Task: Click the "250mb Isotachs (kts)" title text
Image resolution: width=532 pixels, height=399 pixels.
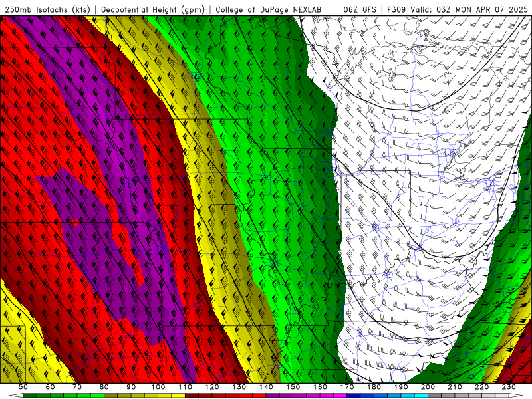Action: point(48,10)
